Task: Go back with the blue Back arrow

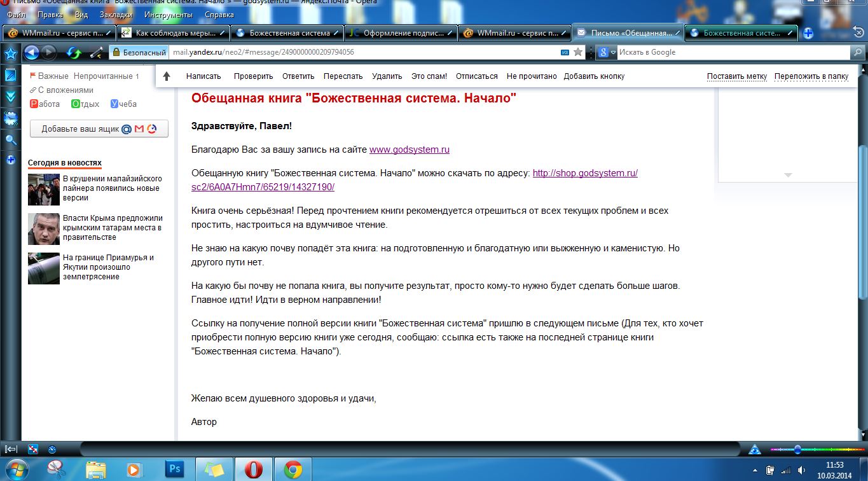Action: coord(31,52)
